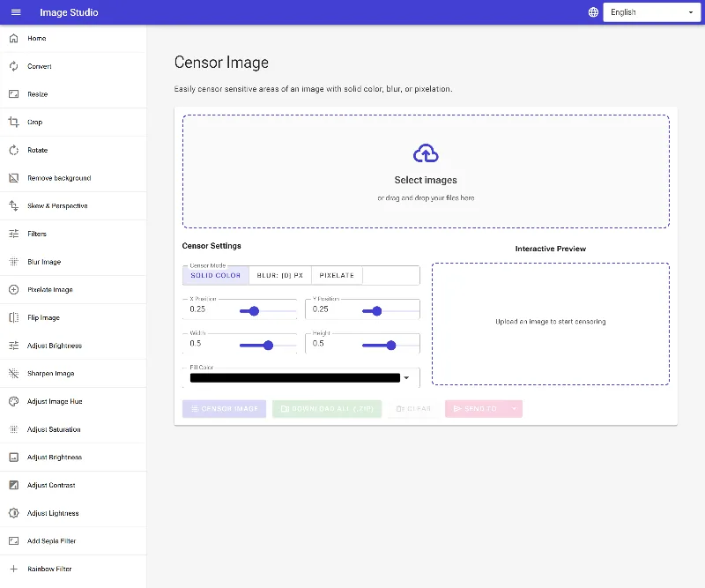This screenshot has height=588, width=705.
Task: Click Adjust Brightness icon below Adjust Saturation
Action: [14, 457]
